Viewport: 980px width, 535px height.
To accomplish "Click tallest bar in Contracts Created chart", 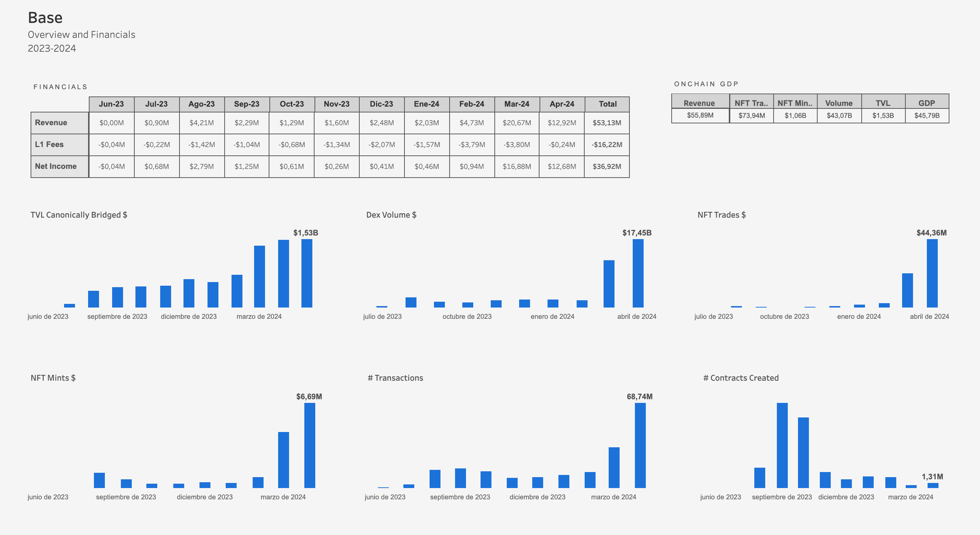I will coord(782,445).
